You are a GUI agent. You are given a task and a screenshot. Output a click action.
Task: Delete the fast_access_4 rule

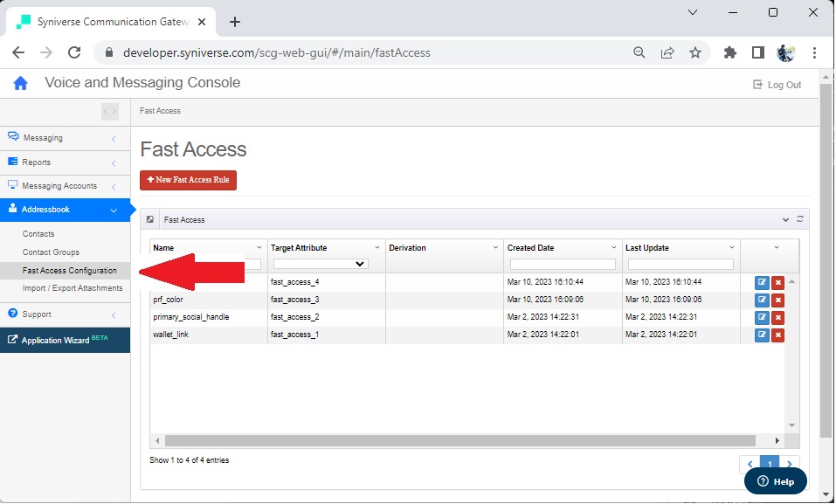777,282
